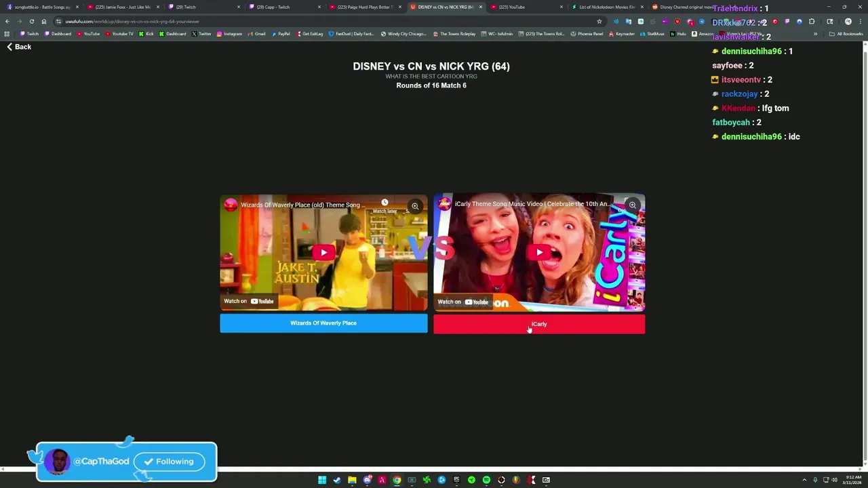
Task: Open the Chrome profile avatar
Action: pos(848,21)
